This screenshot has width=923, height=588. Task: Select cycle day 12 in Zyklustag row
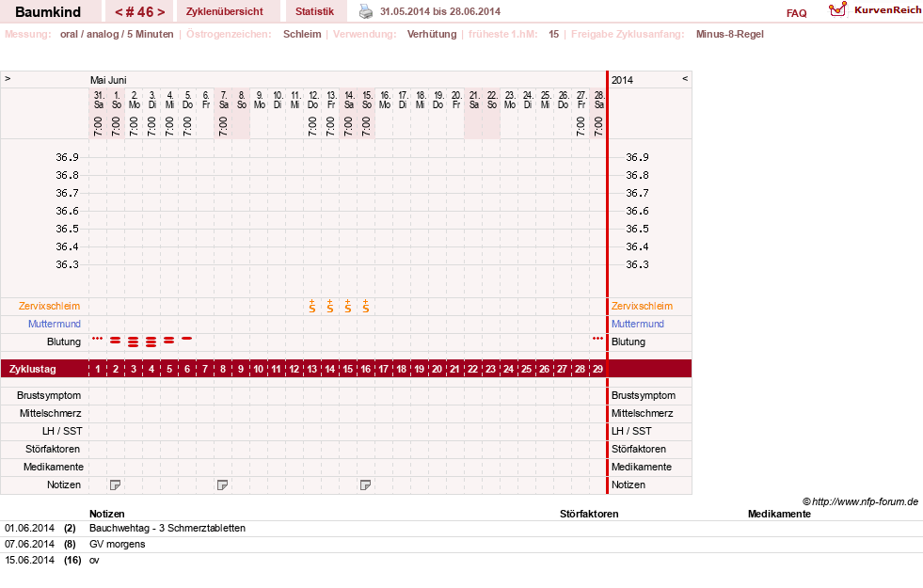pos(294,369)
